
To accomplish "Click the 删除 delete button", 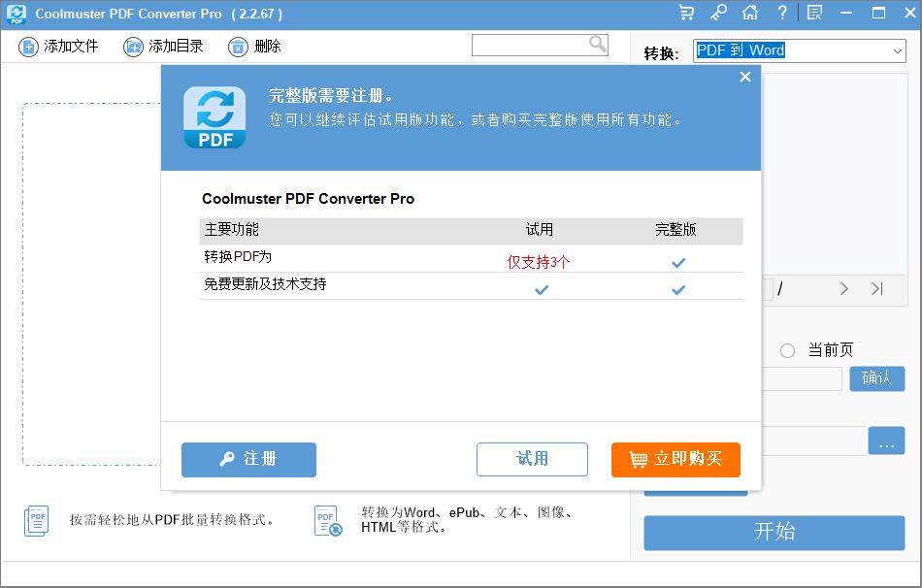I will click(x=254, y=47).
